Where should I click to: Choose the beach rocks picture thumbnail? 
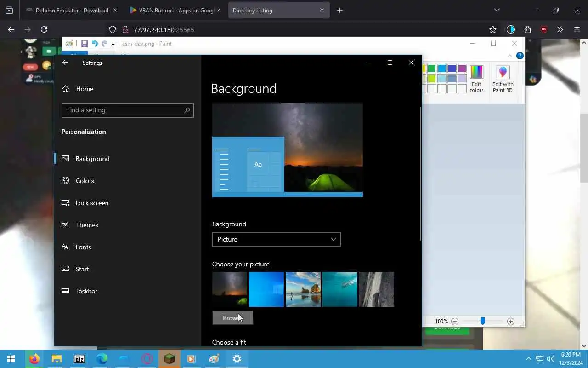[303, 289]
